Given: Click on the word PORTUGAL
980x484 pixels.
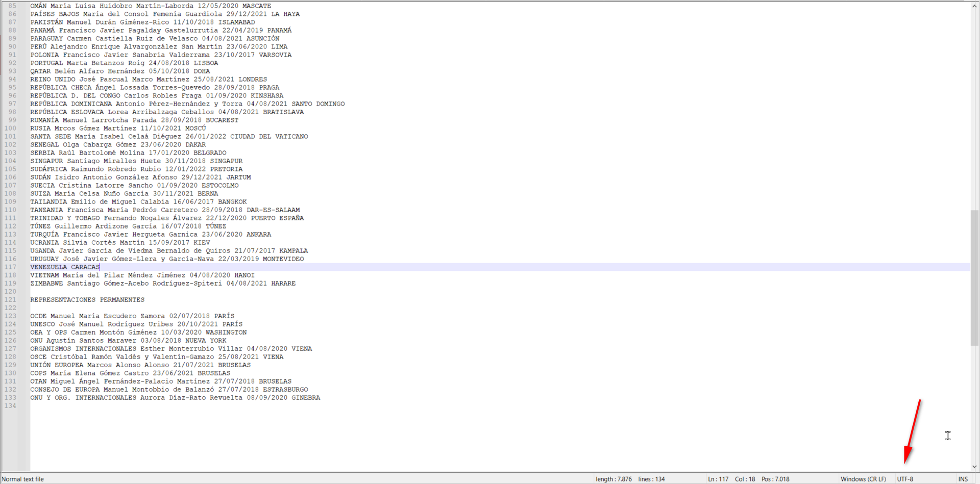Looking at the screenshot, I should point(46,63).
